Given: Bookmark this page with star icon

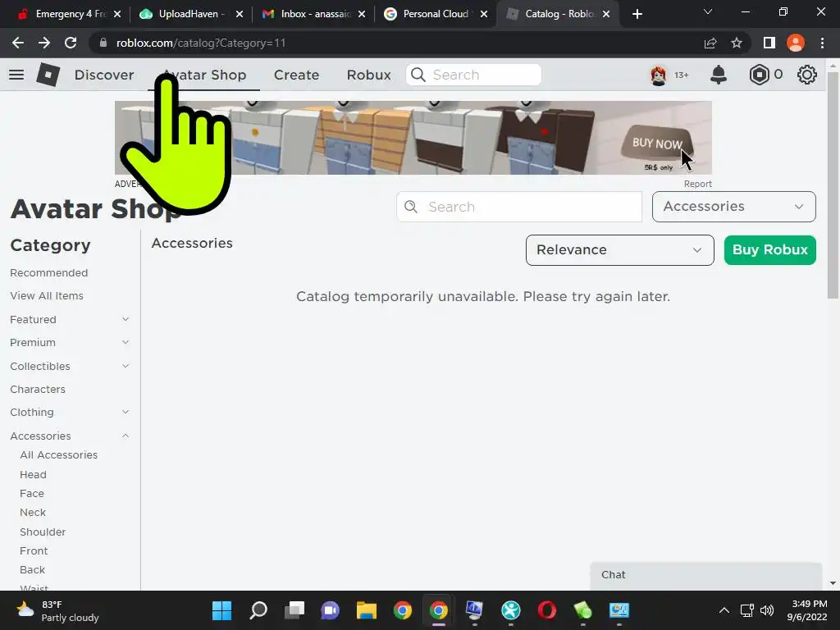Looking at the screenshot, I should (x=737, y=43).
